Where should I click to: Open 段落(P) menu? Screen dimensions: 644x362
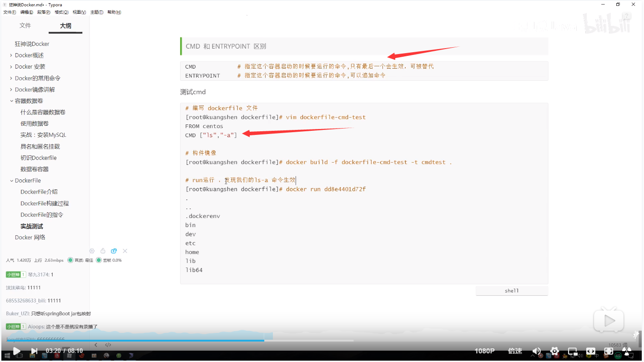pyautogui.click(x=44, y=12)
